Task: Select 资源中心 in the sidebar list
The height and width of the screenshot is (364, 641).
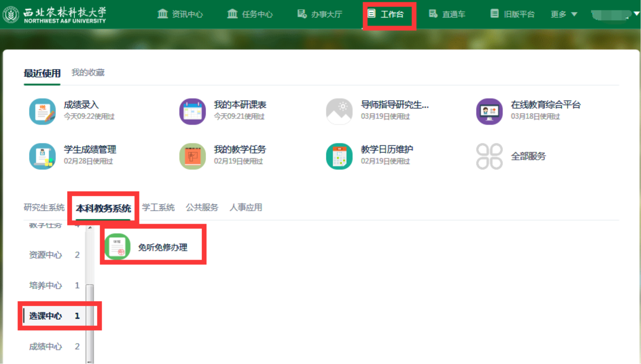Action: tap(46, 255)
